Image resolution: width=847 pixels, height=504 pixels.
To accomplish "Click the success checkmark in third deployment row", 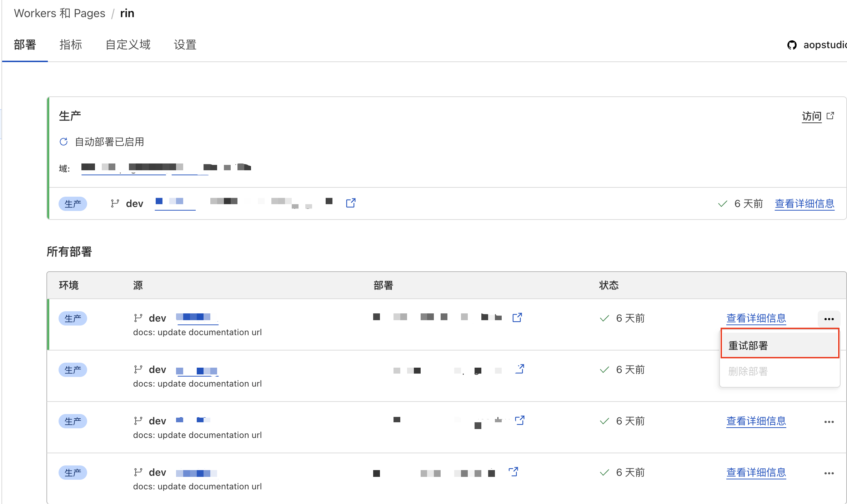I will pos(604,421).
